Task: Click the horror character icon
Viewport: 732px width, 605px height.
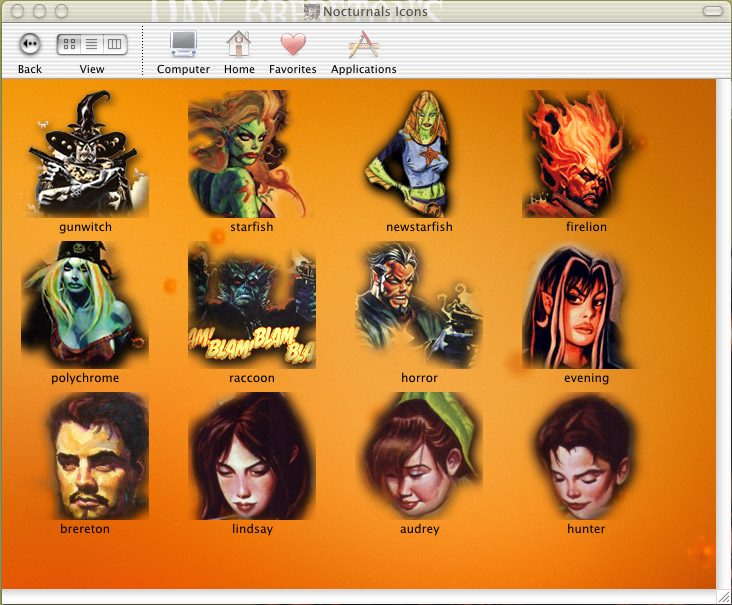Action: tap(418, 305)
